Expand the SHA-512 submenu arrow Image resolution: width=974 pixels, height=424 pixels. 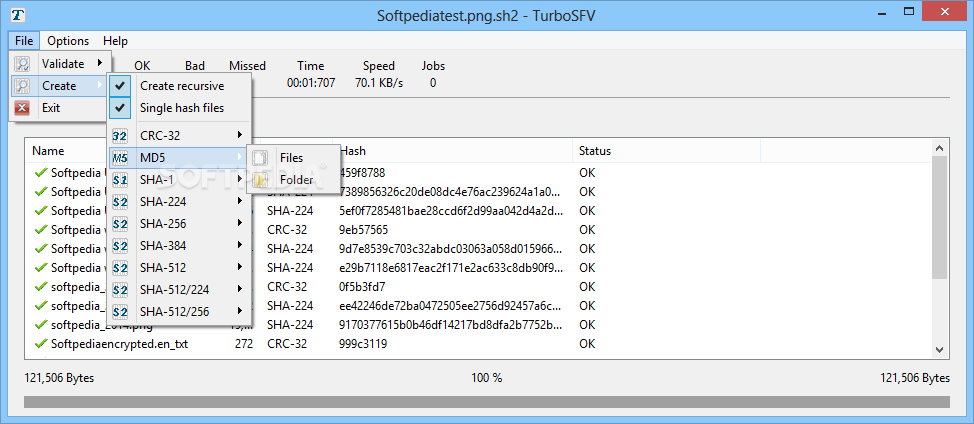239,268
